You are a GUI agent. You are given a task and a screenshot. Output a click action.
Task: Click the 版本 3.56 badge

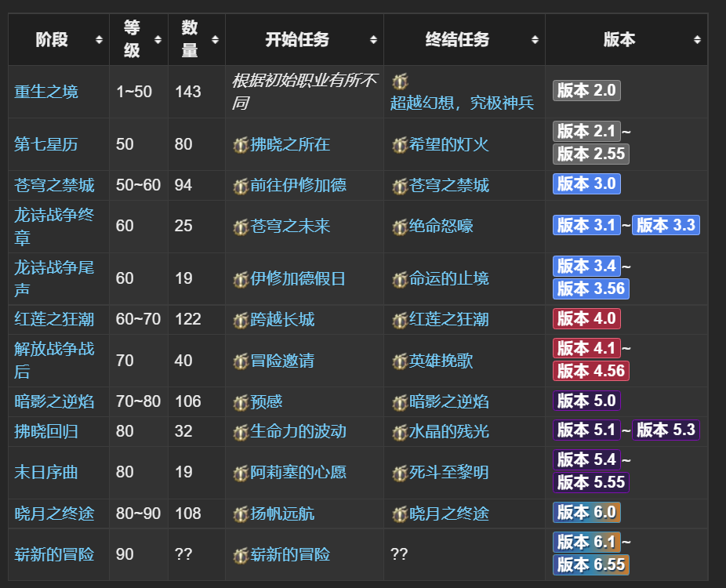coord(591,289)
